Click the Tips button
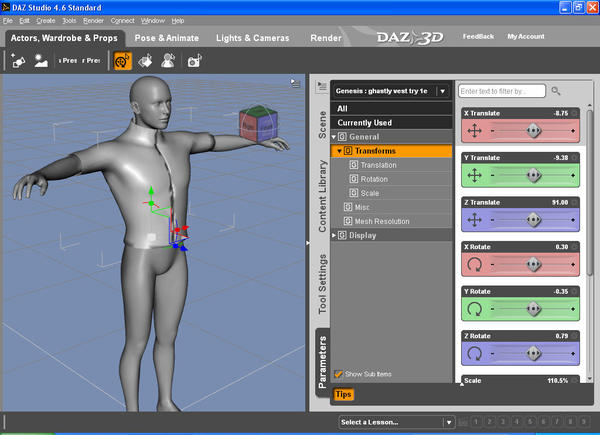Viewport: 600px width, 435px height. pos(343,394)
